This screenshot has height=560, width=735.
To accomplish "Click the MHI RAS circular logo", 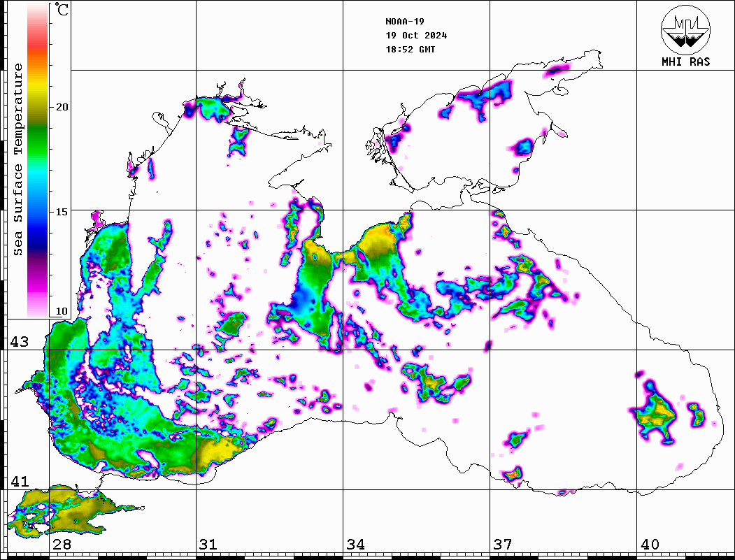I will (x=685, y=29).
